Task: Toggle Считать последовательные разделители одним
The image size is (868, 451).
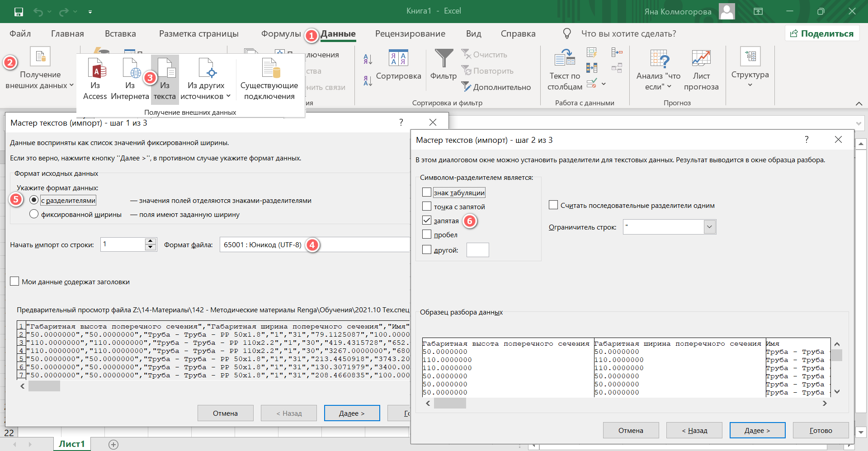Action: pyautogui.click(x=553, y=205)
